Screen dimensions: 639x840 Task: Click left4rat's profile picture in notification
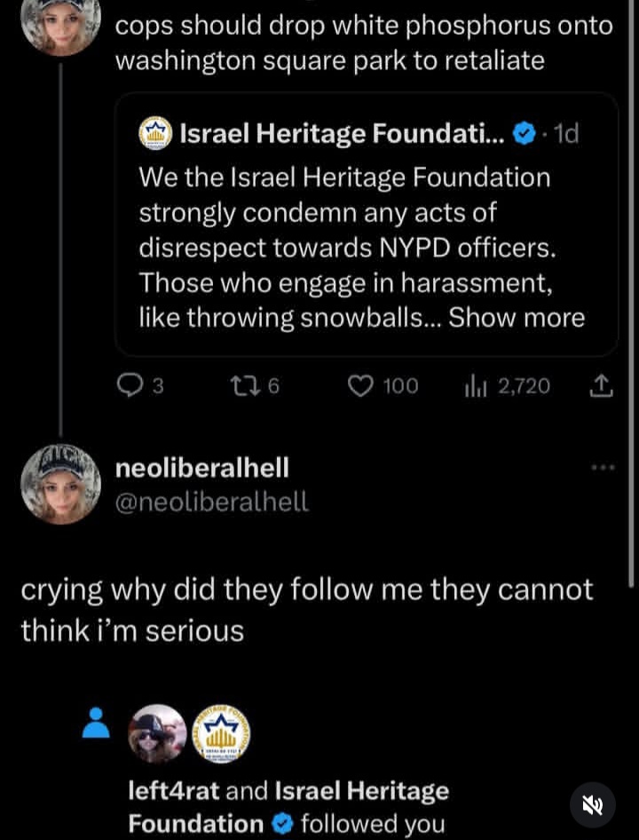pos(158,733)
